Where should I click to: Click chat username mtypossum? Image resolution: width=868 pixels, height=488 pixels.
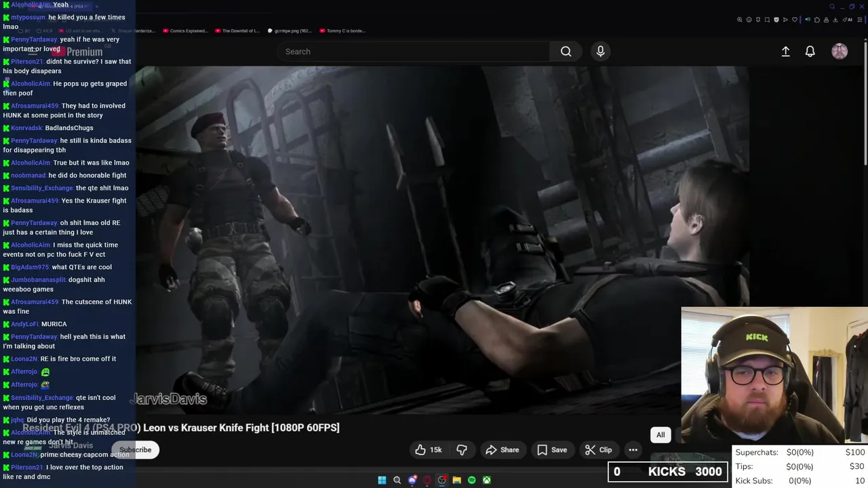coord(28,18)
